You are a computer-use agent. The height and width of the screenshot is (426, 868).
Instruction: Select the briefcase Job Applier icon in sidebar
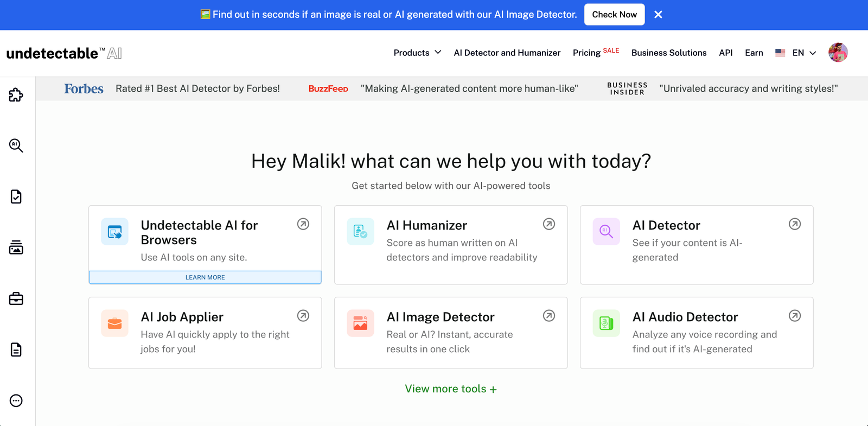(16, 298)
